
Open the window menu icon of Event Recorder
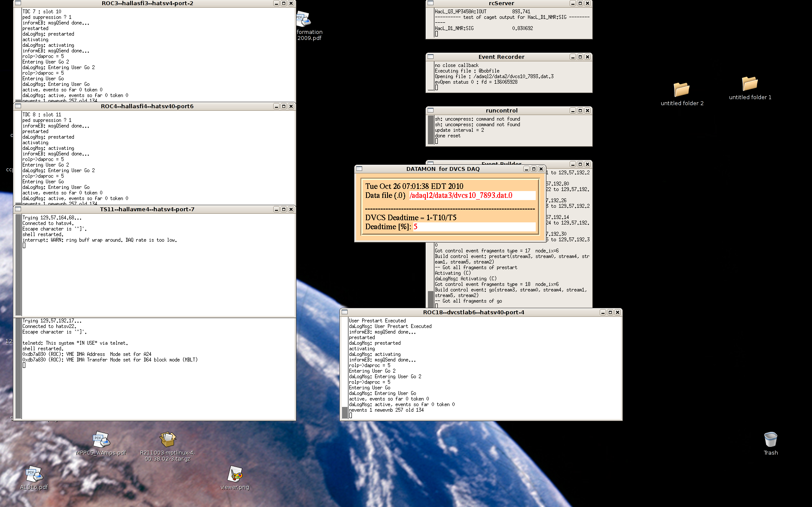tap(430, 57)
